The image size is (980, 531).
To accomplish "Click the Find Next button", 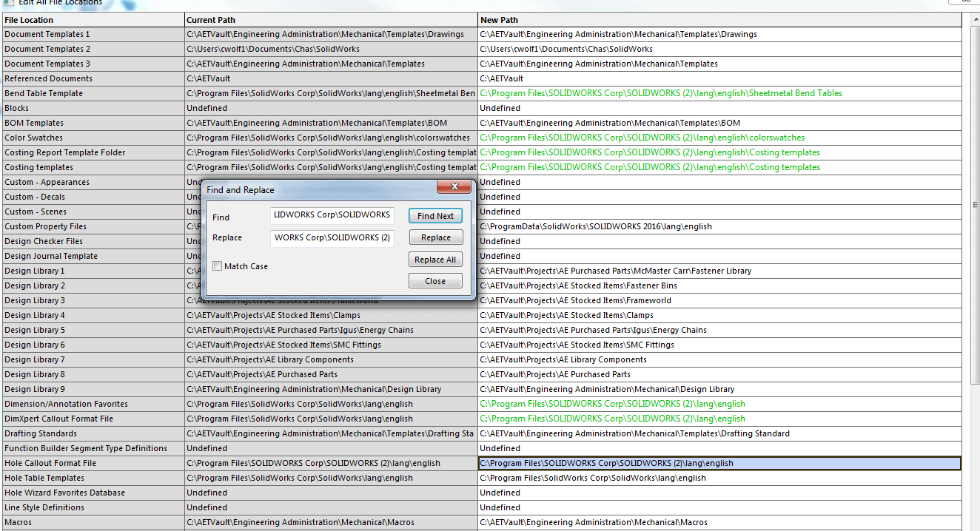I will click(435, 216).
